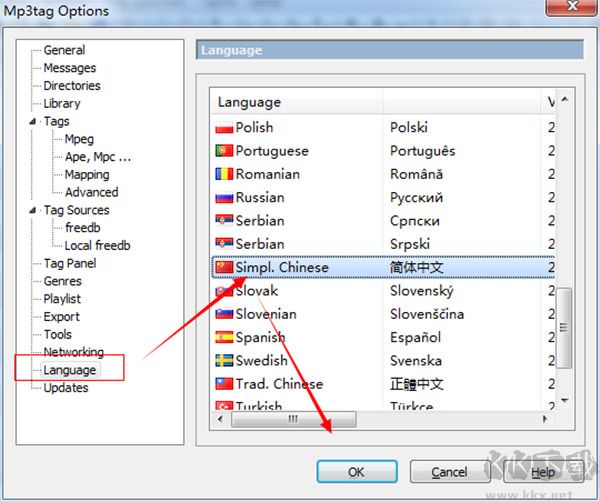Screen dimensions: 600x502
Task: Click the native name Русский
Action: 417,197
